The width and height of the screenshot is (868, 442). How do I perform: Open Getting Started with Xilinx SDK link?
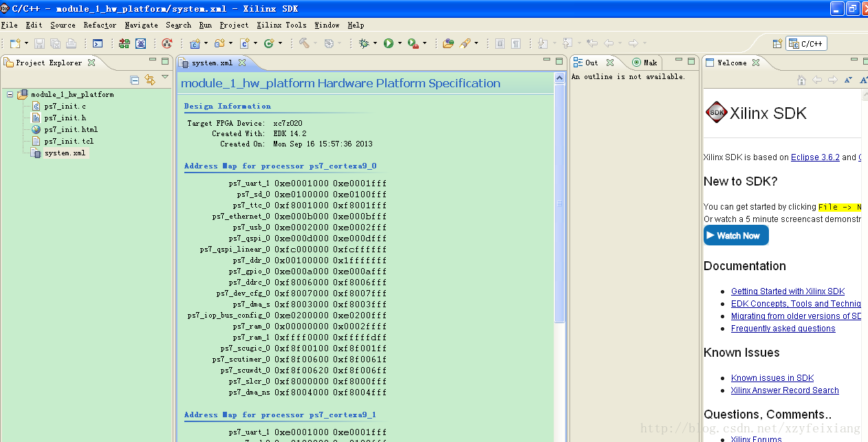788,291
